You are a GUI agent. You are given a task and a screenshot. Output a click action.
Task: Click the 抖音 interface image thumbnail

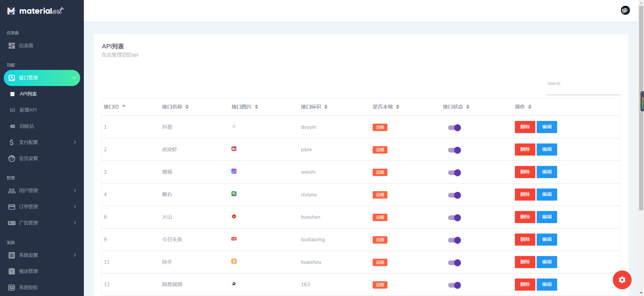click(234, 127)
